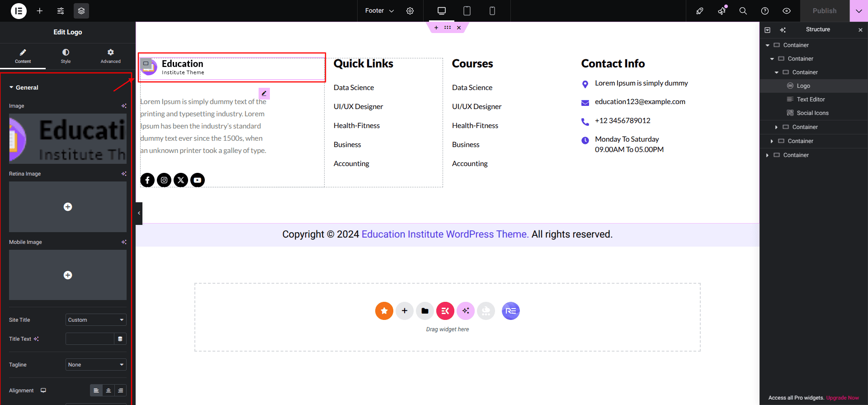This screenshot has height=405, width=868.
Task: Open the rocket launch icon in top bar
Action: coord(700,11)
